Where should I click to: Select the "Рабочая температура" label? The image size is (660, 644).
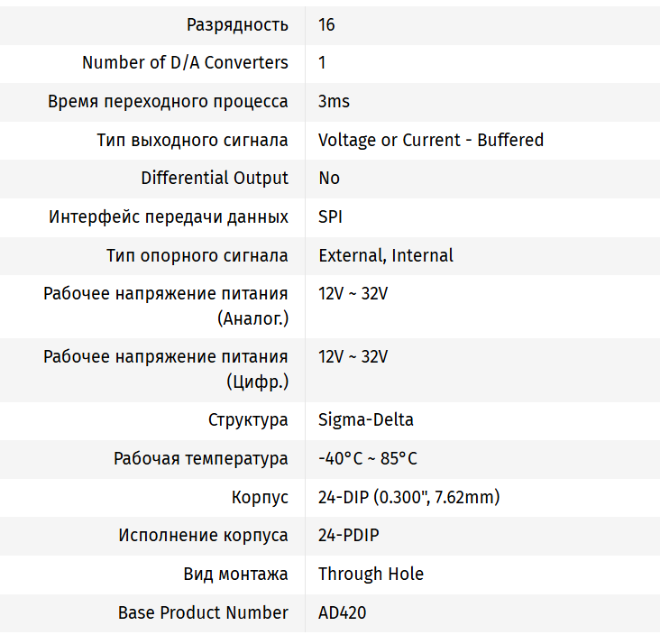pos(200,458)
